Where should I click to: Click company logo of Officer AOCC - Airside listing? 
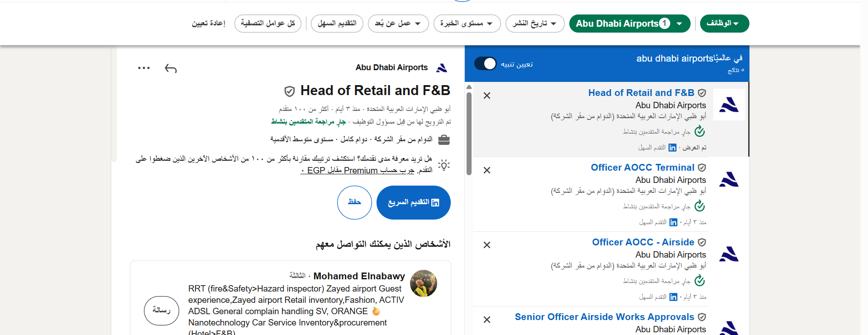[x=729, y=254]
